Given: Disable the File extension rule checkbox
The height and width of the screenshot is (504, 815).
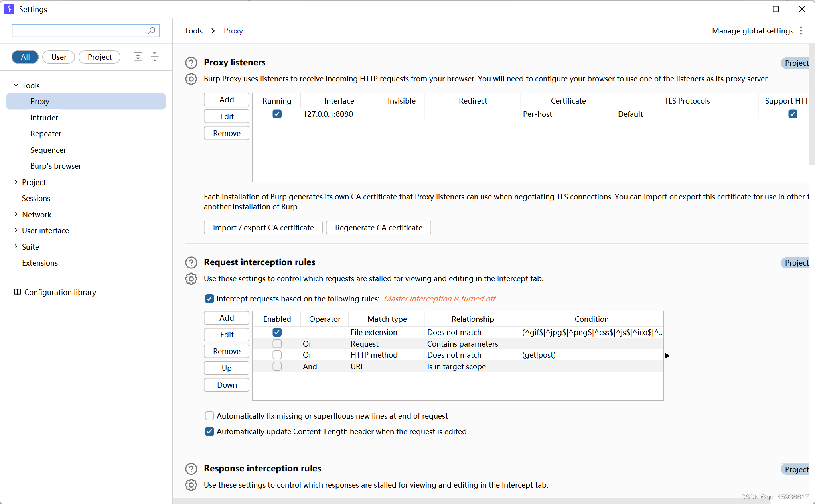Looking at the screenshot, I should pyautogui.click(x=277, y=332).
